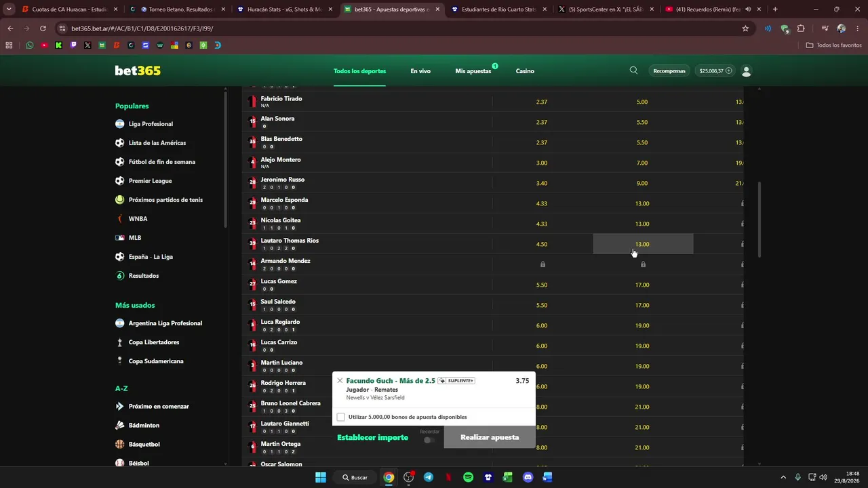Click the Windows taskbar search box
The width and height of the screenshot is (868, 488).
click(x=355, y=477)
